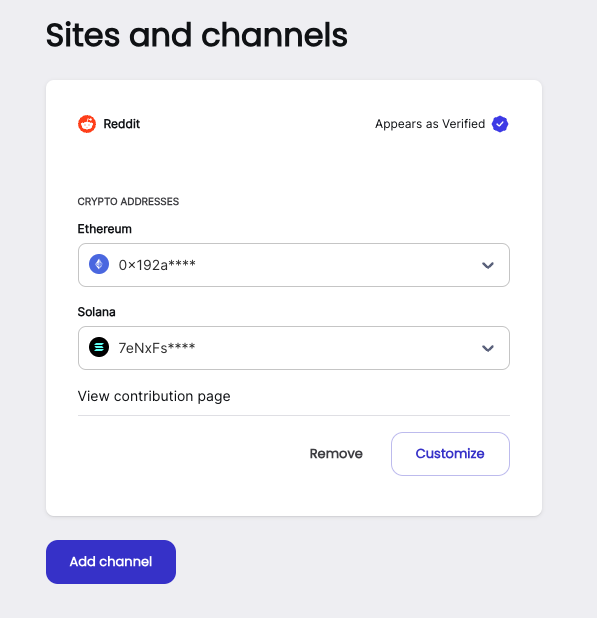Screen dimensions: 597x618
Task: Expand the Solana address dropdown chevron
Action: pos(488,348)
